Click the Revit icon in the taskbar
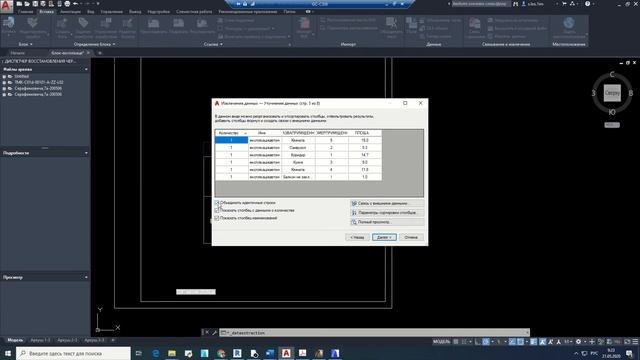The image size is (640, 360). [x=237, y=353]
